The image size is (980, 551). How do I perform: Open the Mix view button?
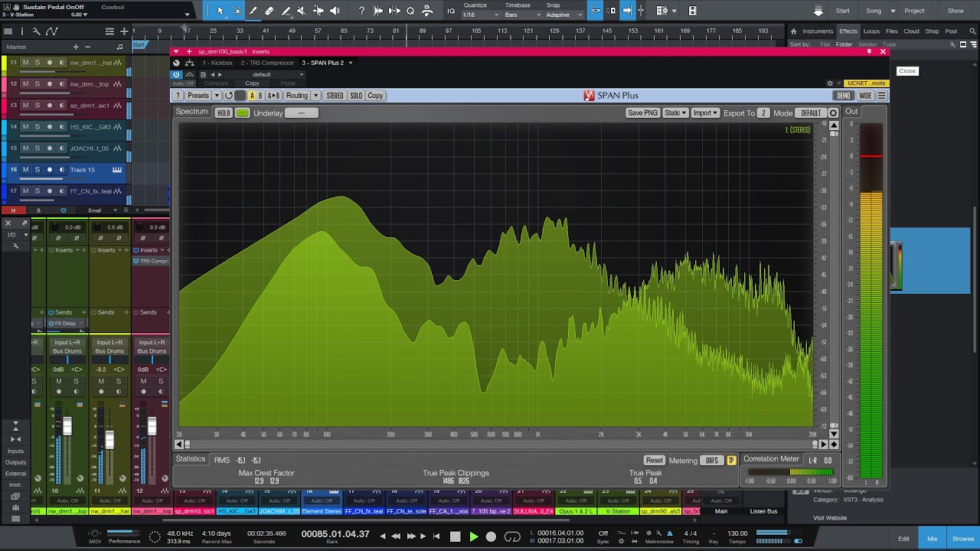(x=932, y=539)
